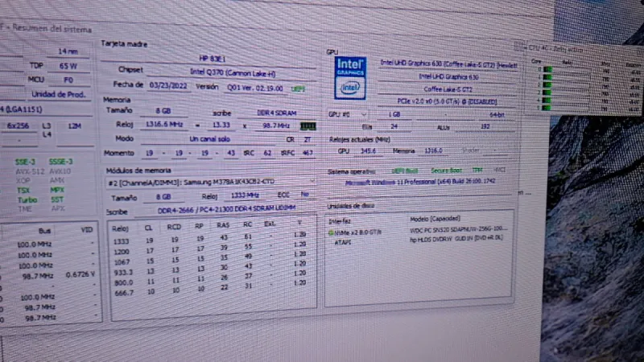
Task: Select the "WDC PC SN520" drive row
Action: click(419, 230)
